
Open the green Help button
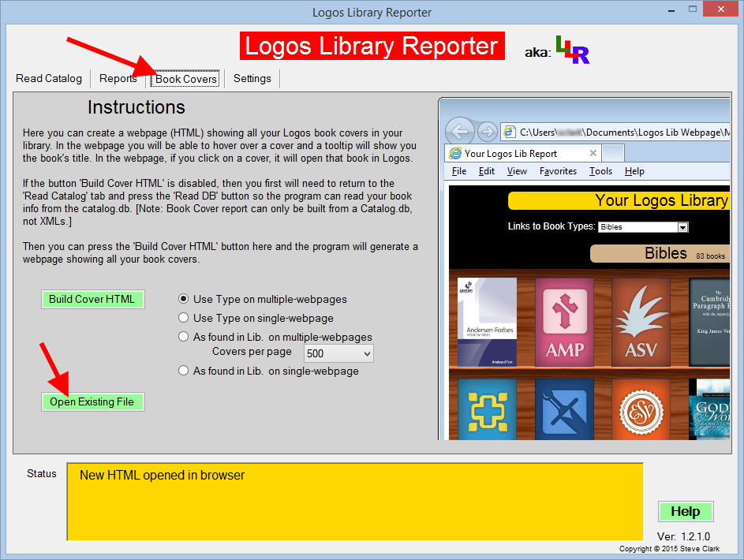point(686,511)
